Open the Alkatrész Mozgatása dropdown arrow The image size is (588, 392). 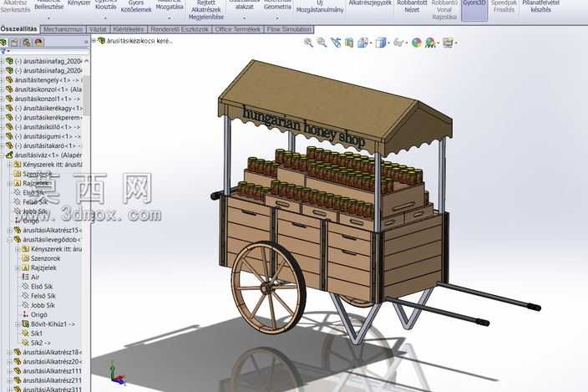coord(170,18)
